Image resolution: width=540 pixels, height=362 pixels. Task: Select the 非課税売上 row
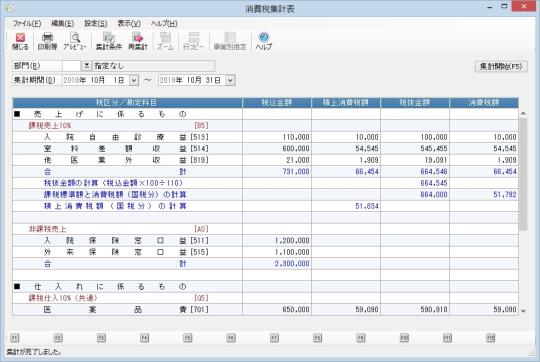coord(265,229)
